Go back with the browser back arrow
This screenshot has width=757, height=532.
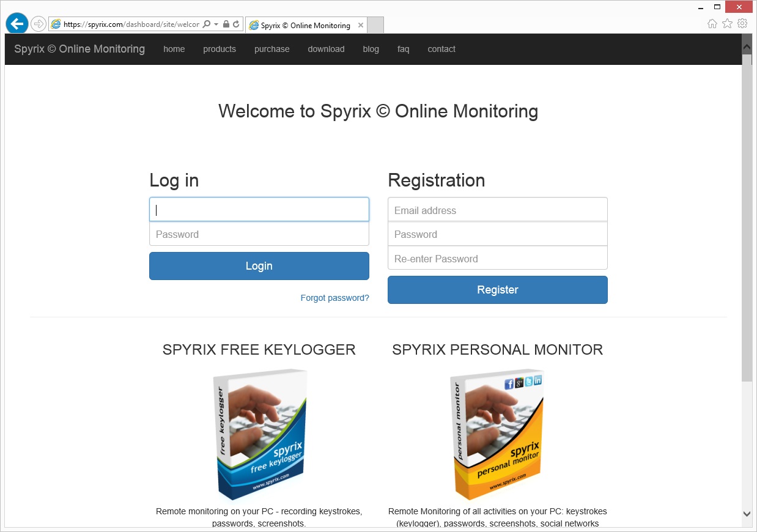[x=17, y=24]
